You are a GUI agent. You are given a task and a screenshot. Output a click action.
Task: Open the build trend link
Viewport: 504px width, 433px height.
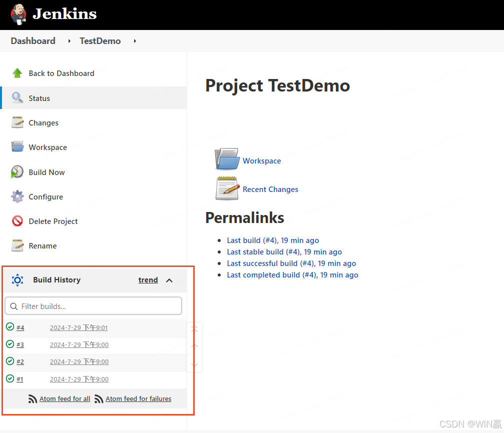pyautogui.click(x=148, y=280)
